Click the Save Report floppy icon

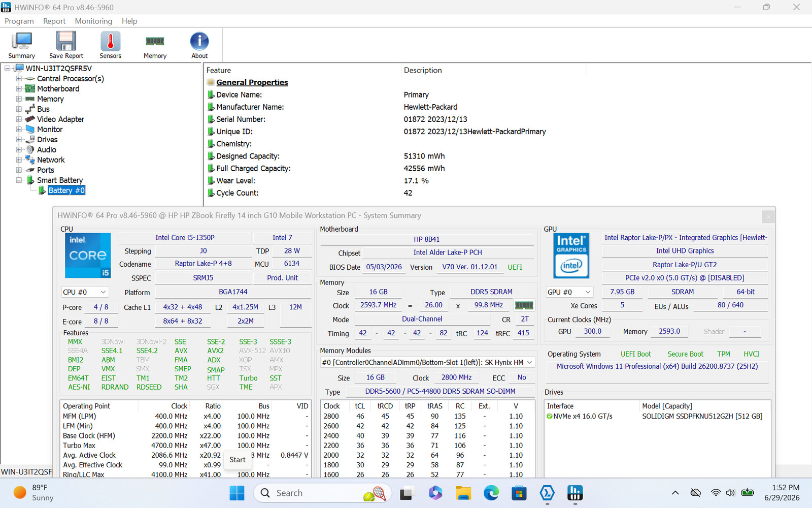pos(66,45)
